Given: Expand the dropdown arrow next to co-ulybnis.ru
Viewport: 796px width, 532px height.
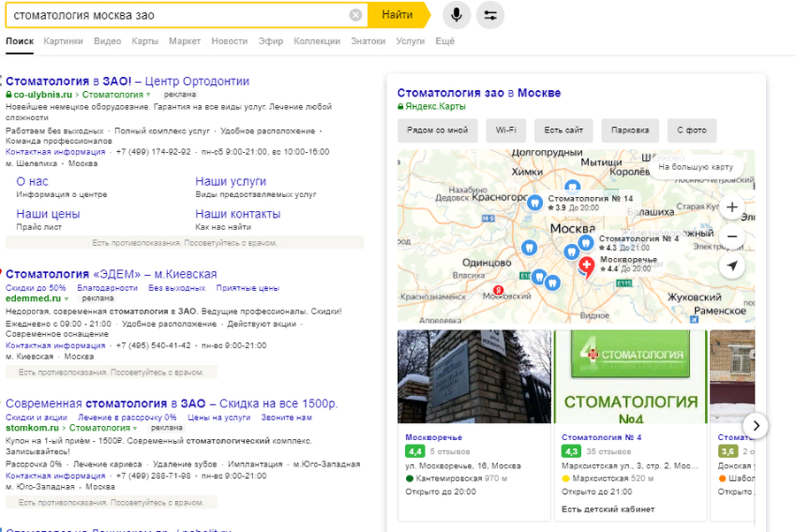Looking at the screenshot, I should (149, 95).
